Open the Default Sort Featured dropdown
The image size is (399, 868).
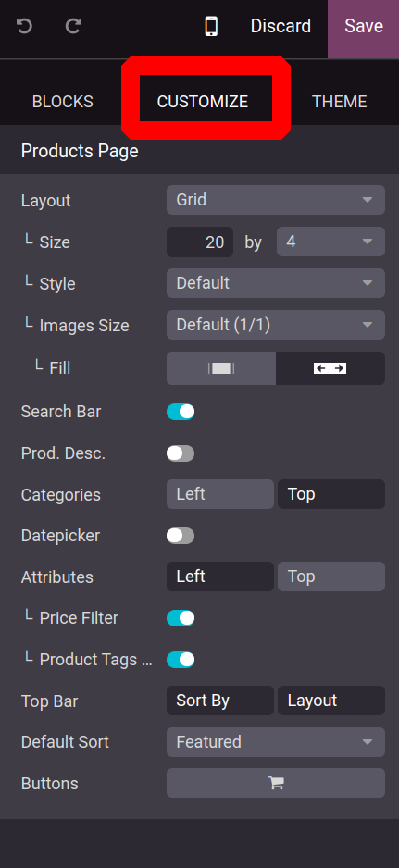276,742
